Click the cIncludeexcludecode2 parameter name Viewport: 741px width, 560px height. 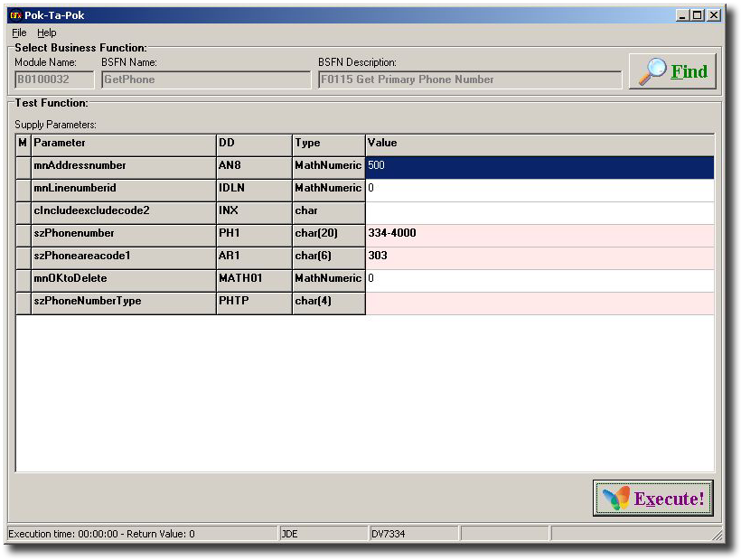123,213
